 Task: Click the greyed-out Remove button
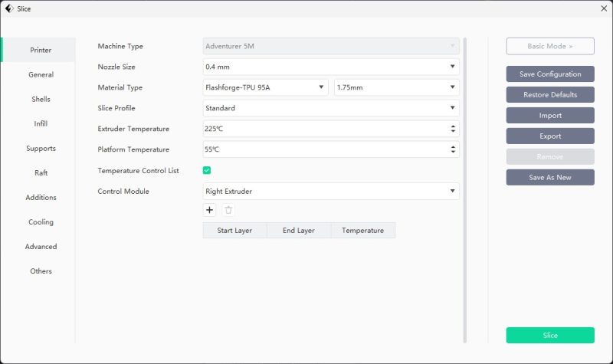(x=550, y=157)
